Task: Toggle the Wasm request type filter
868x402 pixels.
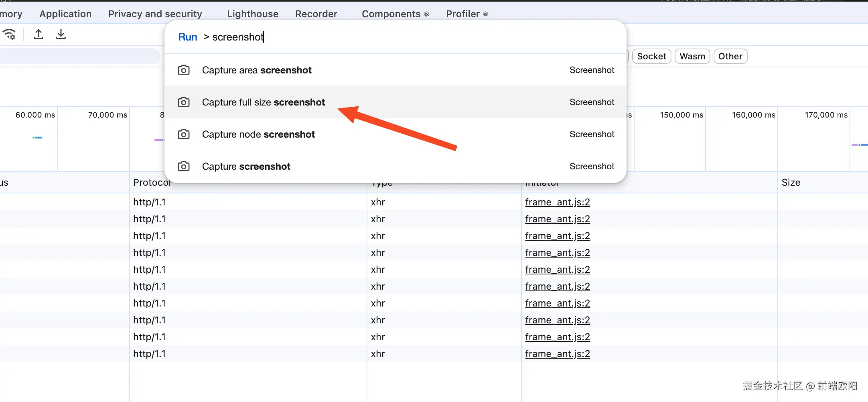Action: (x=692, y=56)
